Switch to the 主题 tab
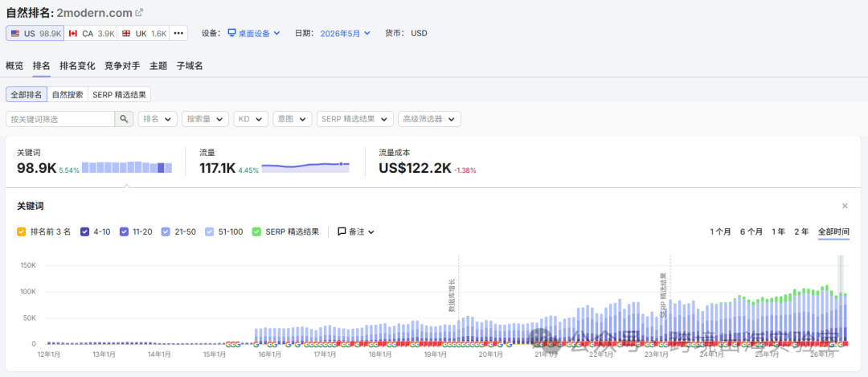Viewport: 868px width, 377px height. (158, 66)
